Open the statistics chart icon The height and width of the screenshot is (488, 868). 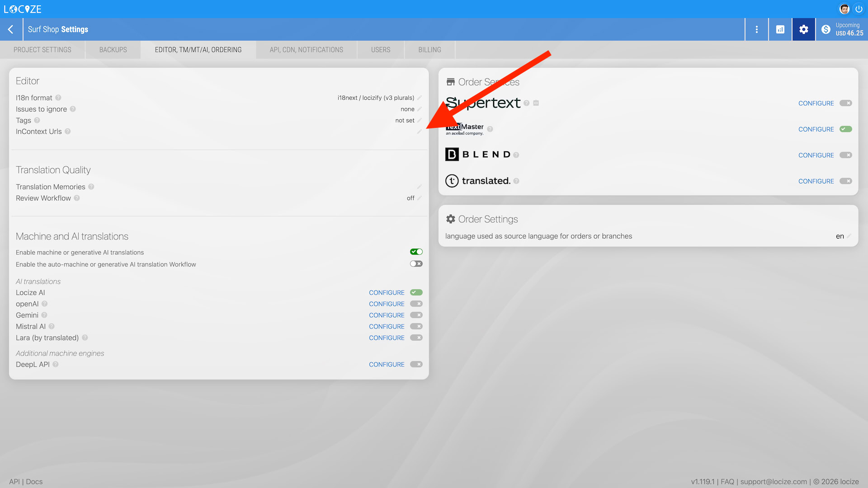point(780,29)
